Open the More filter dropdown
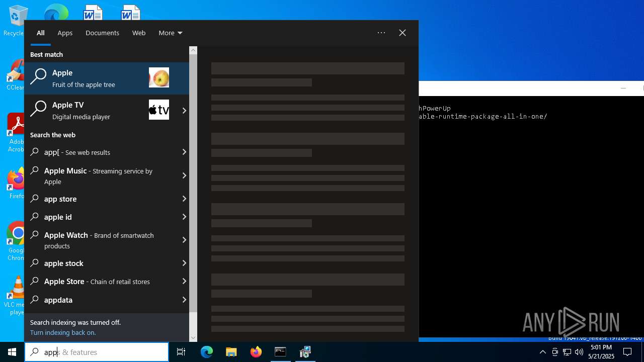The height and width of the screenshot is (362, 644). (170, 33)
